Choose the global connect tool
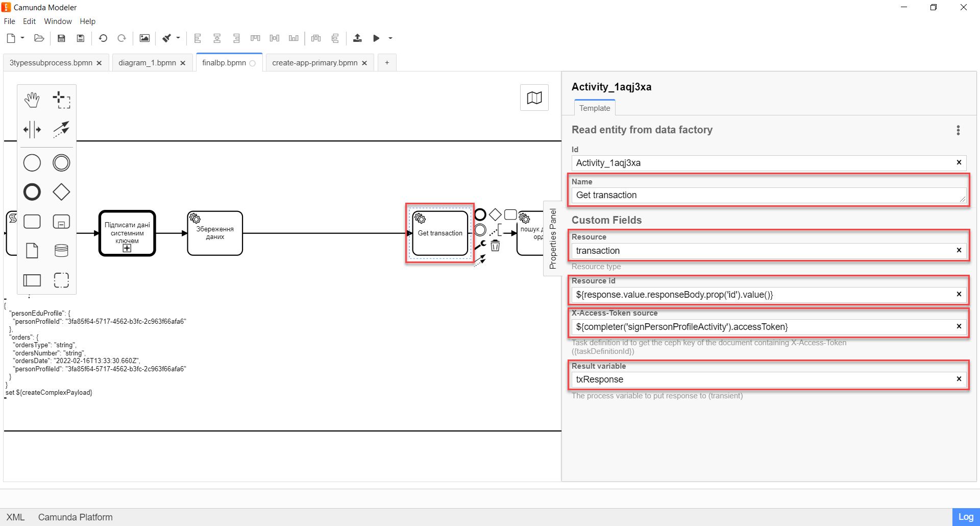 click(x=61, y=129)
